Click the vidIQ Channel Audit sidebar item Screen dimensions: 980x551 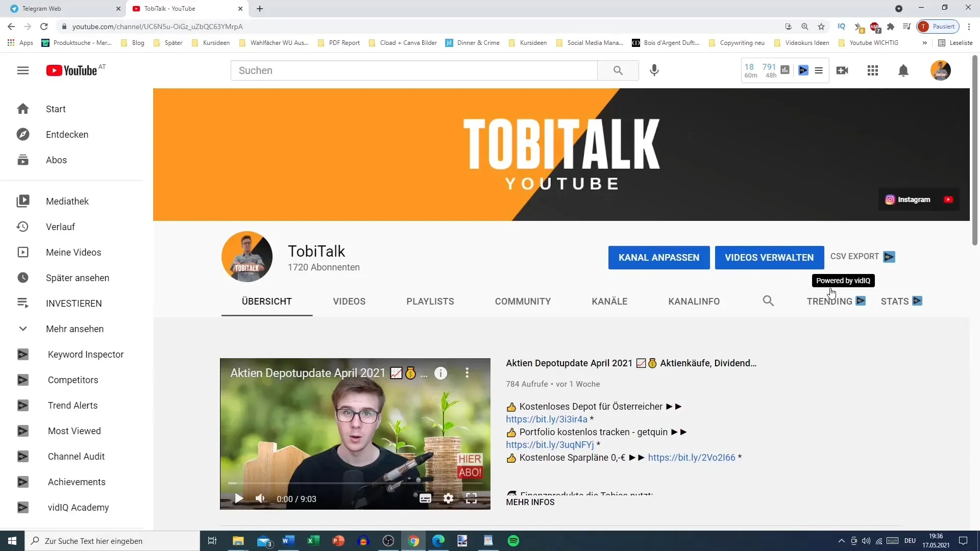[76, 456]
